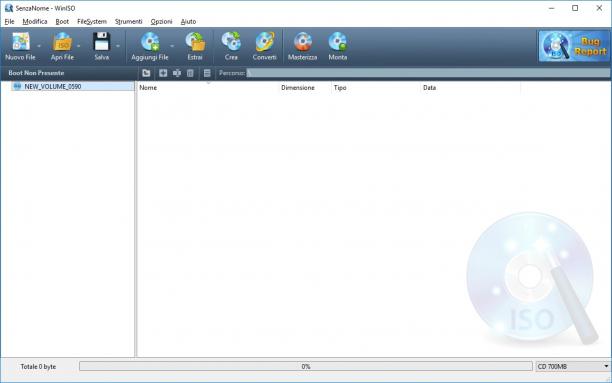Image resolution: width=612 pixels, height=383 pixels.
Task: Click the new folder icon in path bar
Action: [x=146, y=73]
